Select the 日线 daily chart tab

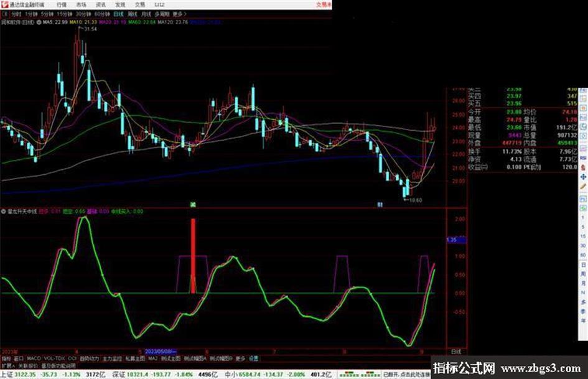tap(118, 14)
